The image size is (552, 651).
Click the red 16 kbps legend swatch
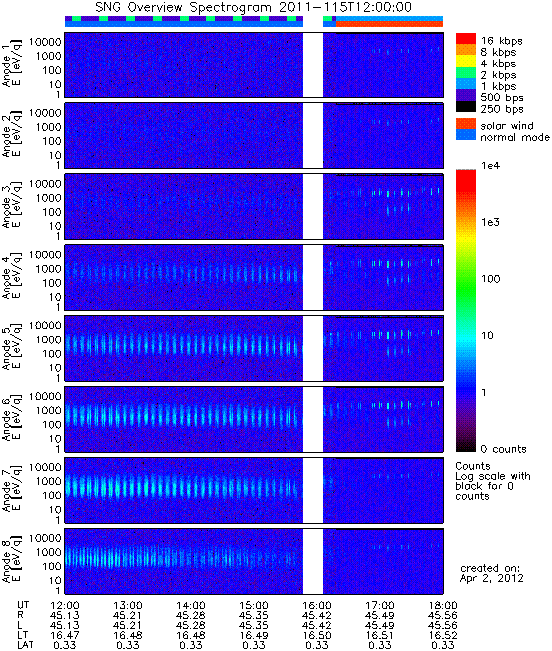[x=466, y=38]
